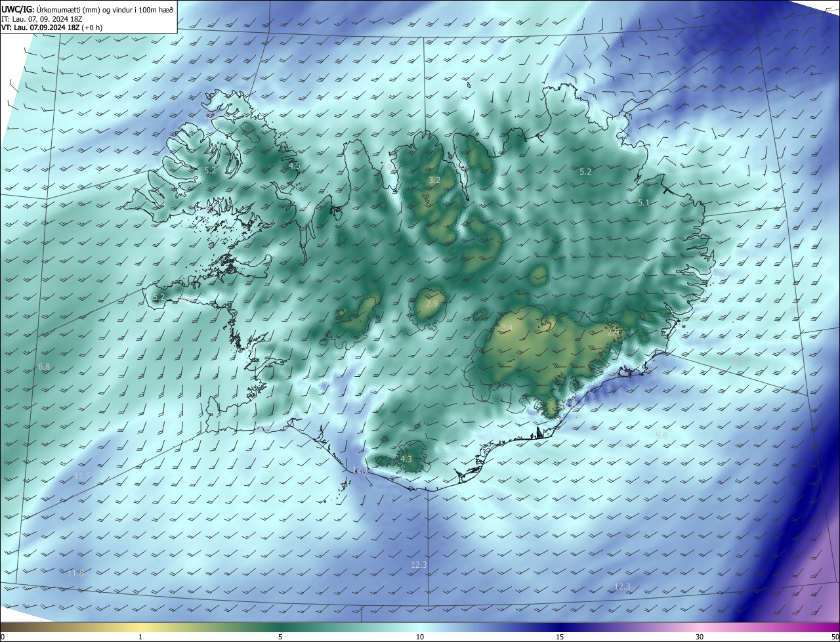Click the "50" tick on the color scale

[x=835, y=637]
